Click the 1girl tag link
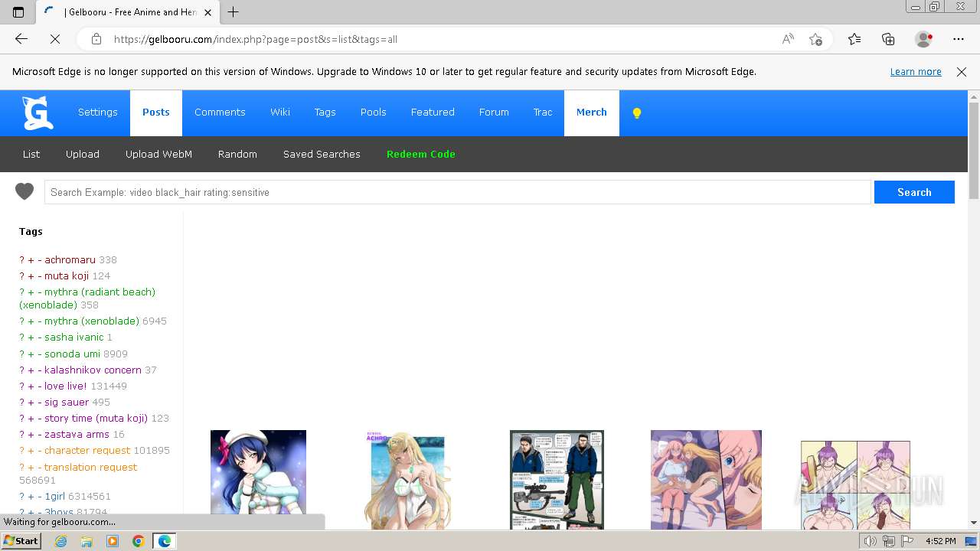Screen dimensions: 980x551 [54, 496]
